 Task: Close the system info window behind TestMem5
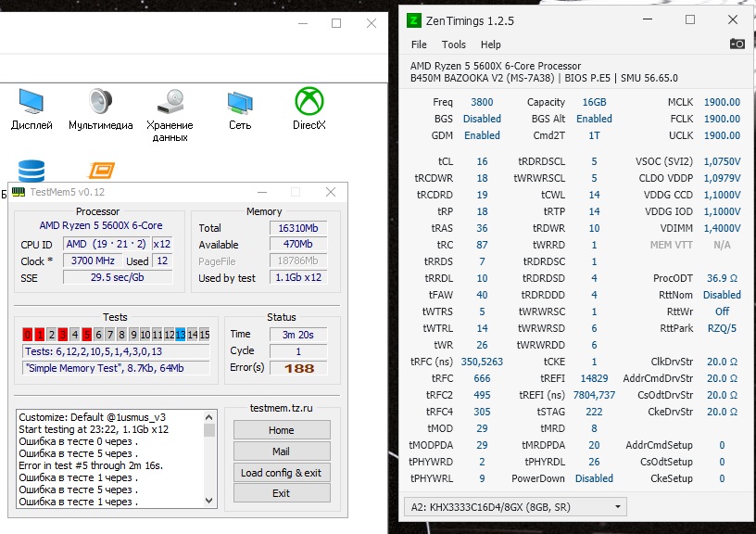point(371,23)
